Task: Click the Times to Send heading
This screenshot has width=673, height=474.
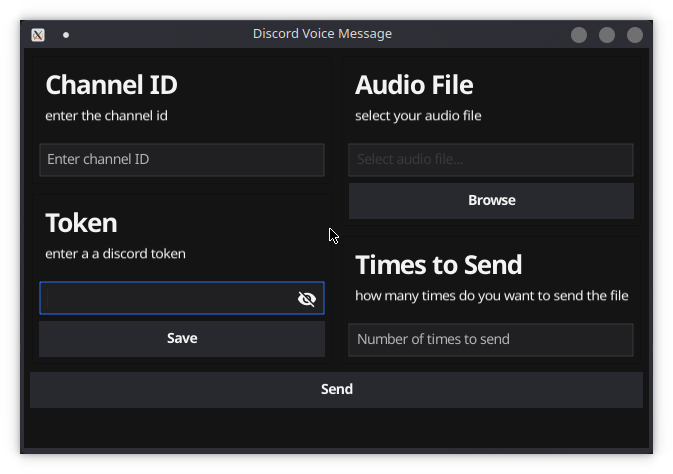Action: click(438, 265)
